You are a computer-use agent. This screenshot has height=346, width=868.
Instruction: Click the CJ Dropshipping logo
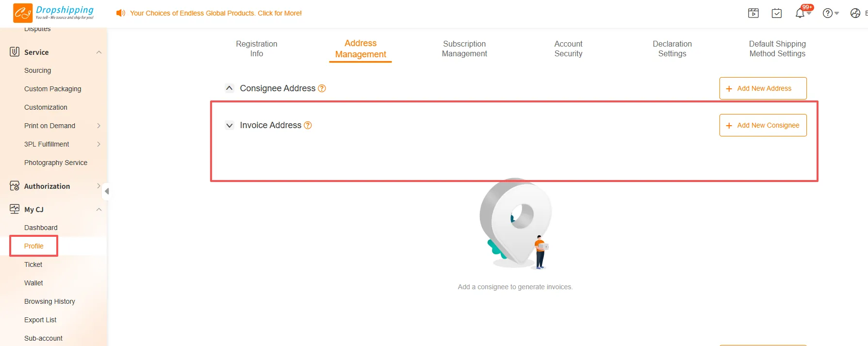[53, 13]
